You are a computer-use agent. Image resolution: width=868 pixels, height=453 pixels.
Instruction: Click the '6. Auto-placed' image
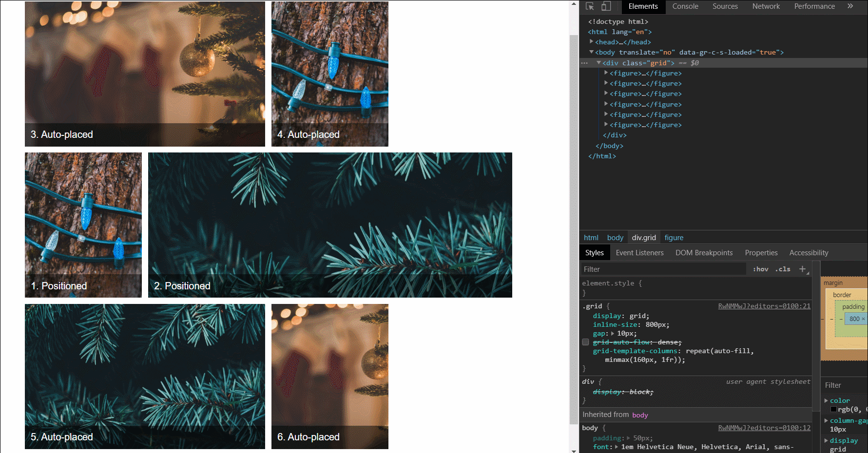pos(330,377)
